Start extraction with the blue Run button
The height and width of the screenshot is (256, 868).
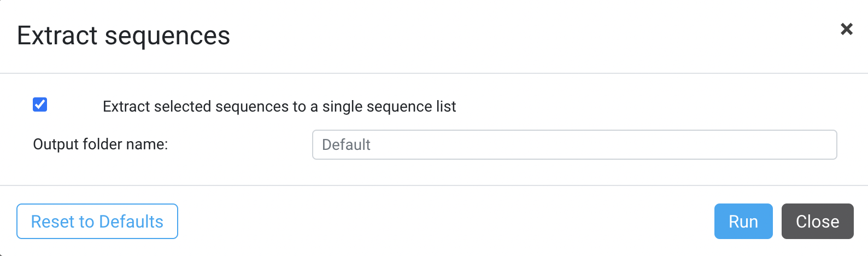point(743,221)
